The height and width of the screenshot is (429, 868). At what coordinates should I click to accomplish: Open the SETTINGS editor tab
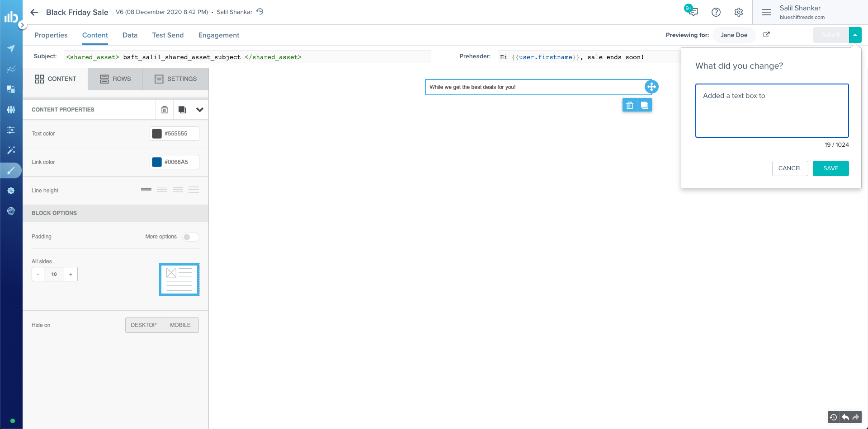[x=175, y=79]
